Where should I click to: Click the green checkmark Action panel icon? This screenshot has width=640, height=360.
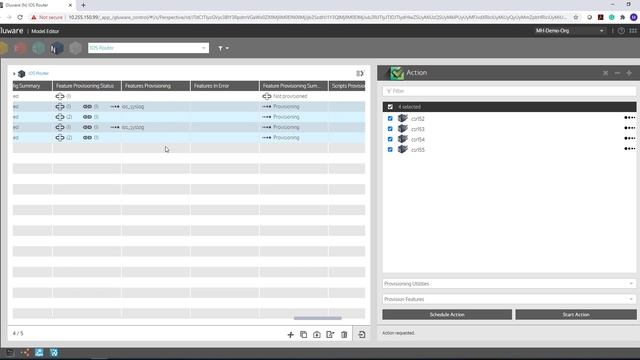point(396,73)
